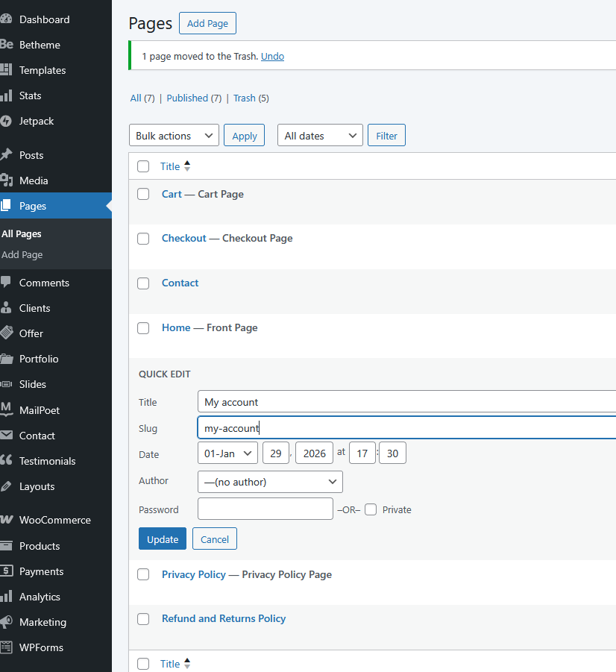Click Undo link in trash notice
The height and width of the screenshot is (672, 616).
[272, 56]
